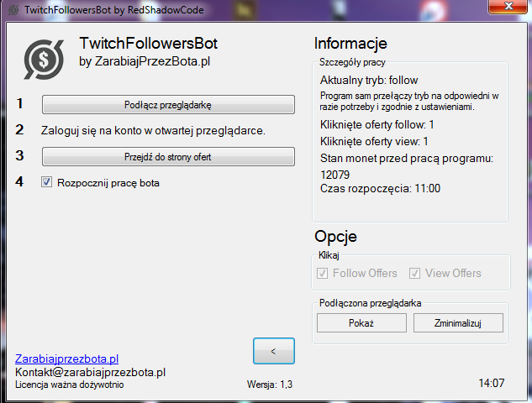
Task: Click the 'Podłączona przeglądarka' group label
Action: (370, 303)
